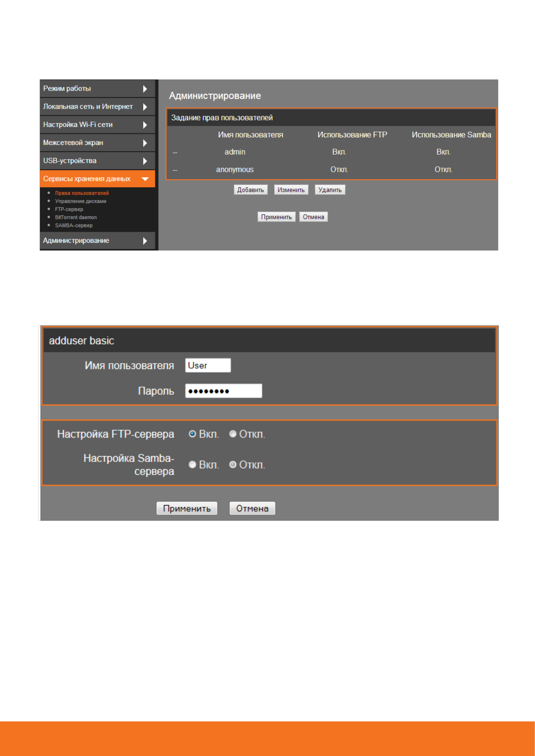
Task: Collapse Сервисы хранения данных down arrow
Action: click(145, 179)
